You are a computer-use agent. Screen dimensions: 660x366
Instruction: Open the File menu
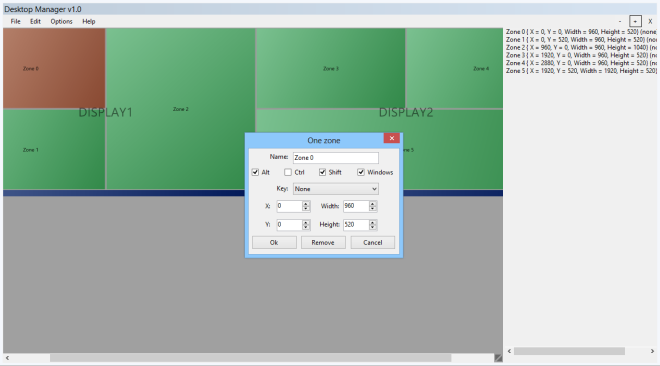coord(16,21)
